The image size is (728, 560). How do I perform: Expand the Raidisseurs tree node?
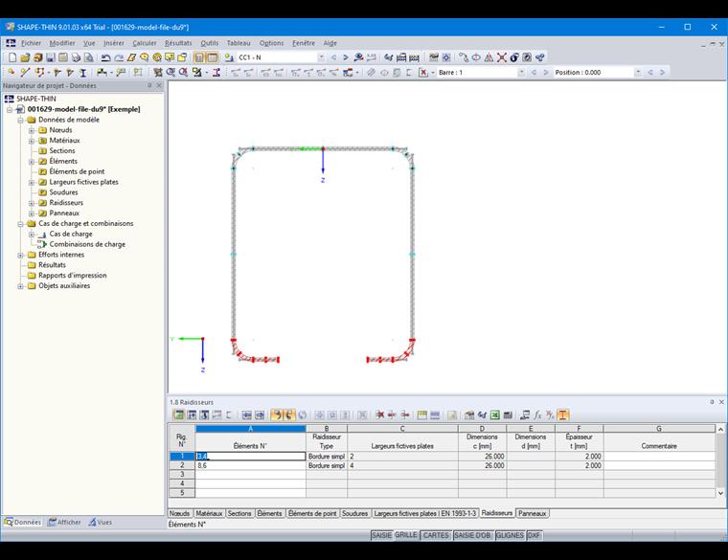pyautogui.click(x=32, y=203)
